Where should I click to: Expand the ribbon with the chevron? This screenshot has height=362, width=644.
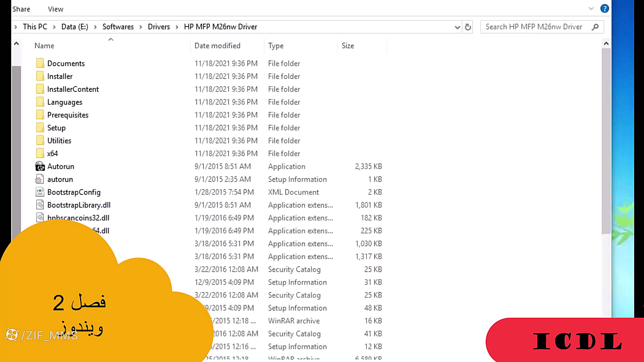pyautogui.click(x=591, y=8)
